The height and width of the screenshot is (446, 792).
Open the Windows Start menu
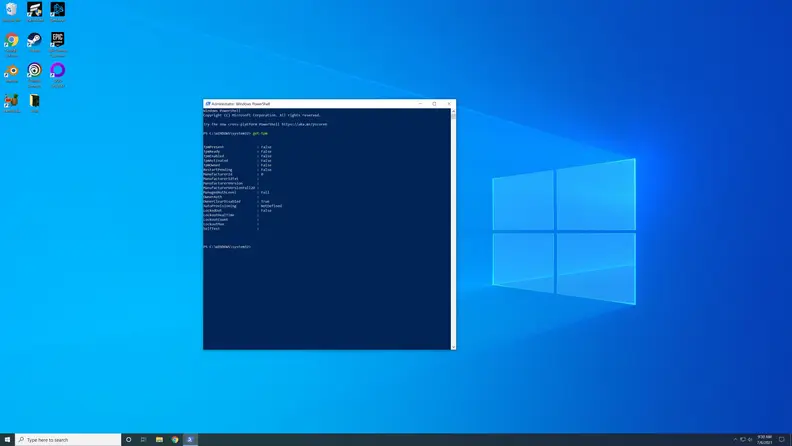tap(7, 439)
